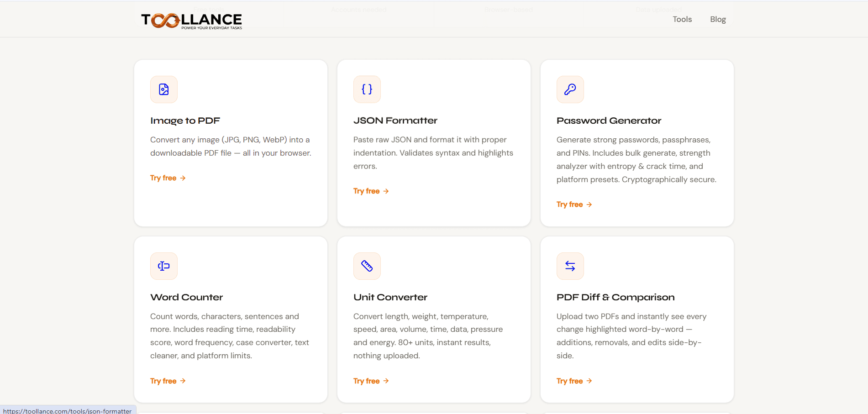Click the PDF Diff swap arrows icon

(x=570, y=266)
